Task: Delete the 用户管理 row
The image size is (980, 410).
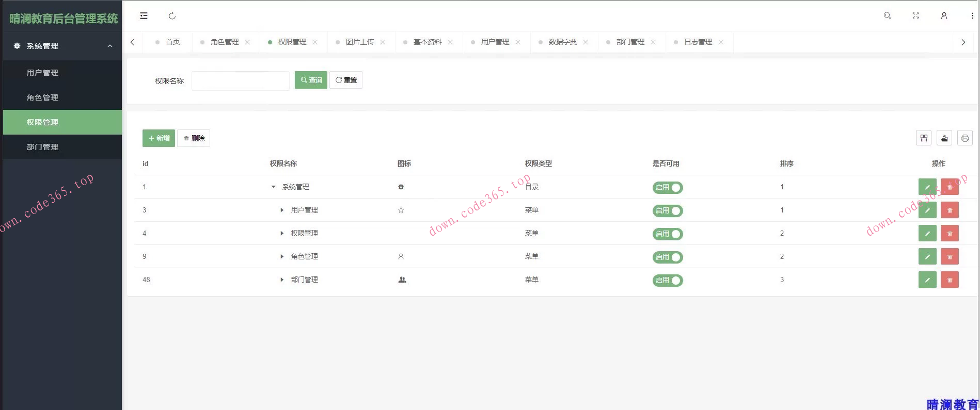Action: click(x=950, y=210)
